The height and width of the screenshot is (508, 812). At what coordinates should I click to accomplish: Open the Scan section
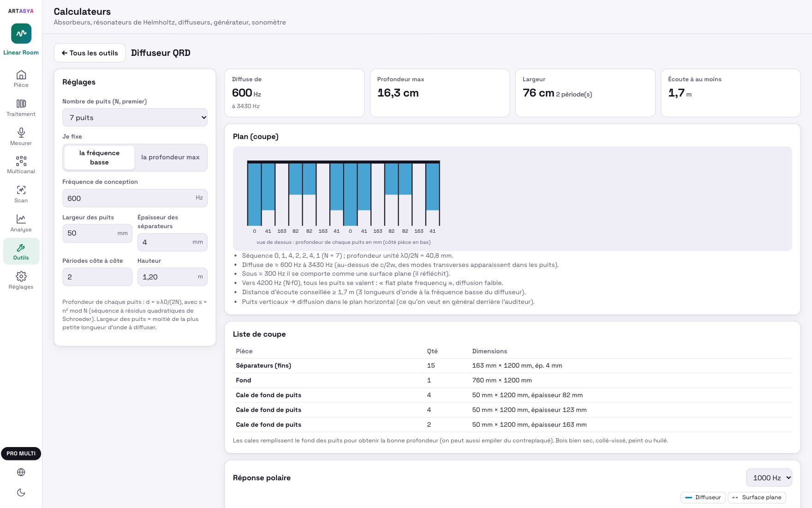[21, 194]
